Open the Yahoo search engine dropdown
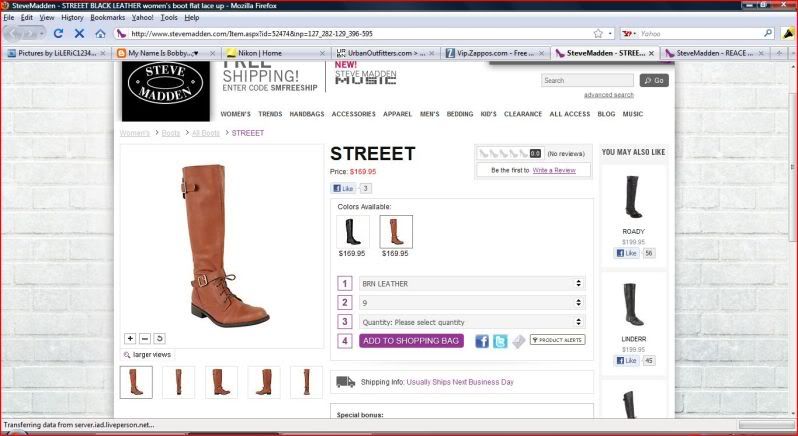 629,34
